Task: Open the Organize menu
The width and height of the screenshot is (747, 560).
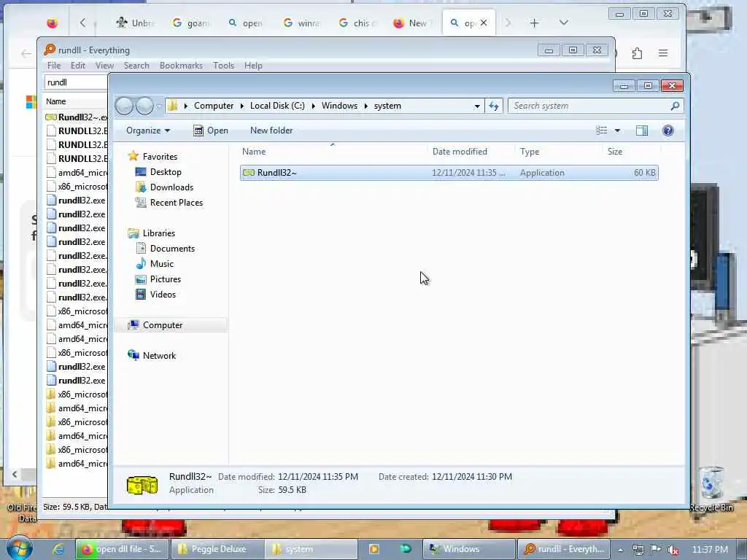Action: coord(147,131)
